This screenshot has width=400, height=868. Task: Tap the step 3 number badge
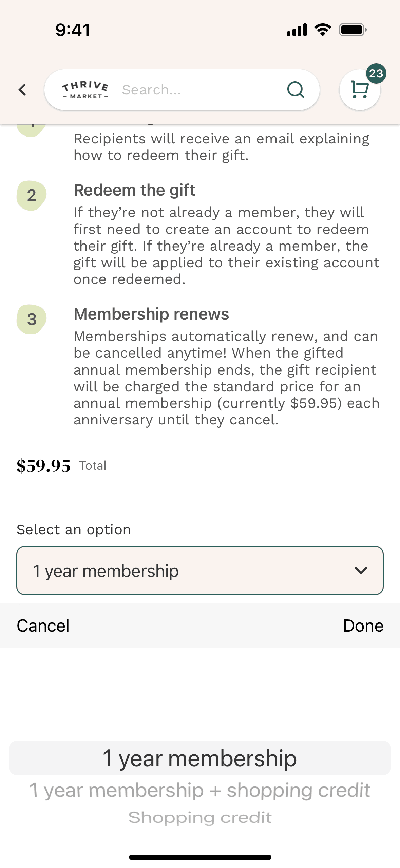(x=32, y=320)
